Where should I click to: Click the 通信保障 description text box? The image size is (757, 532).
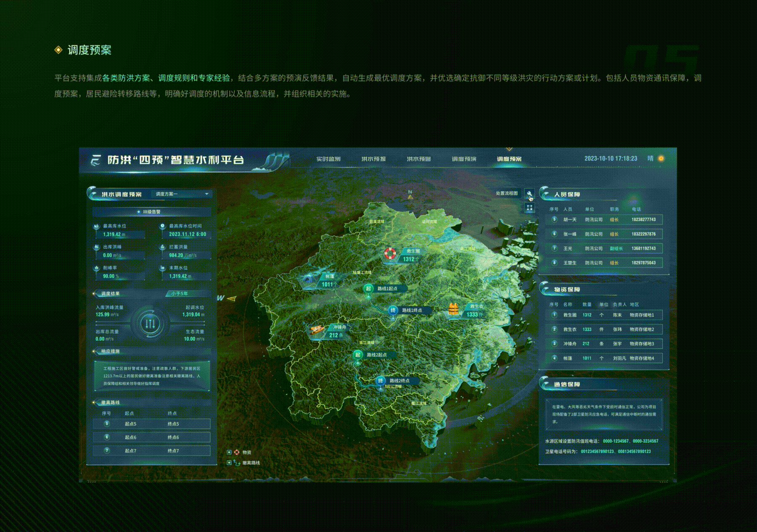pos(604,414)
